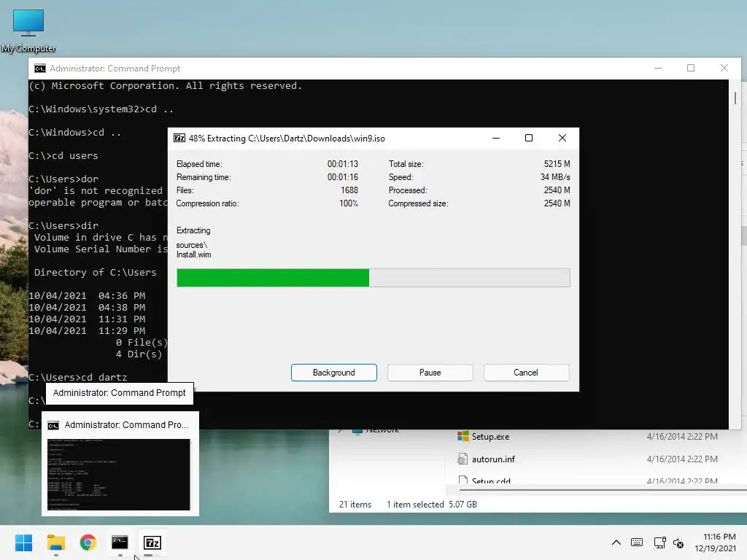Click the Total size value 5215 M
The width and height of the screenshot is (747, 560).
coord(557,164)
